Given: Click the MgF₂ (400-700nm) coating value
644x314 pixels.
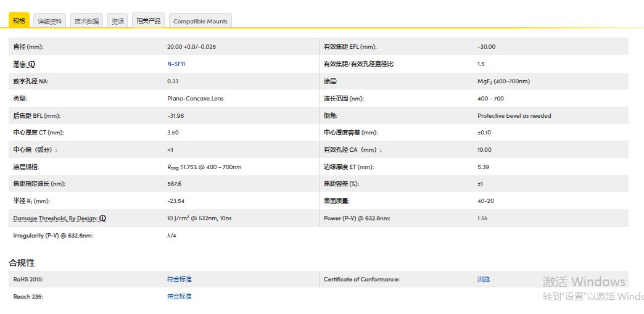Looking at the screenshot, I should [503, 81].
